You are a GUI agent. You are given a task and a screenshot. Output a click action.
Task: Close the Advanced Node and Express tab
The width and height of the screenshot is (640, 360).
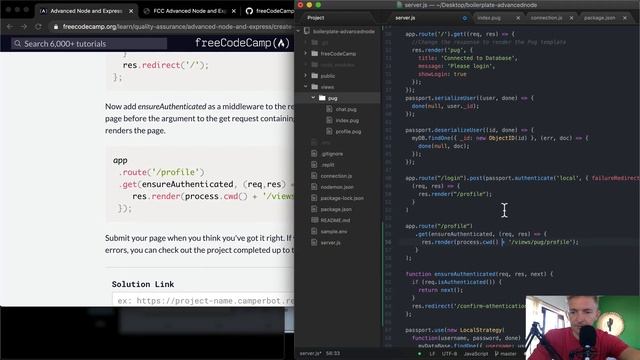tap(131, 11)
